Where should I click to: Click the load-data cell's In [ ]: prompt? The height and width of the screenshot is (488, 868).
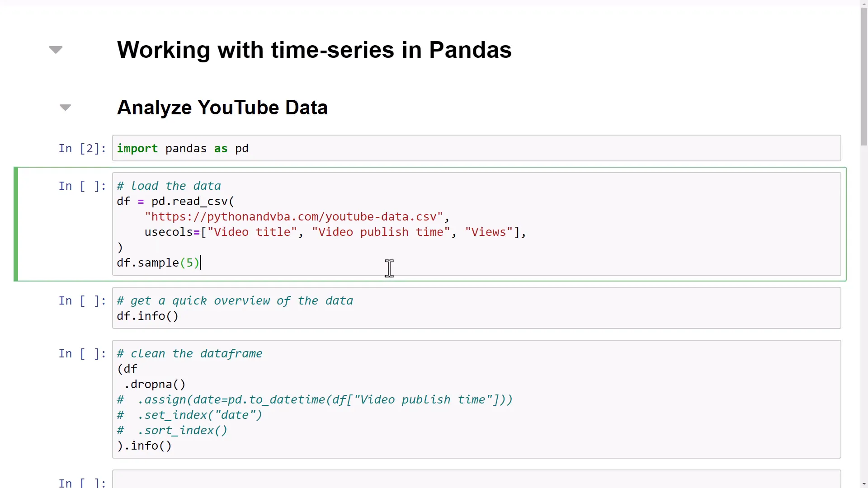(x=82, y=186)
